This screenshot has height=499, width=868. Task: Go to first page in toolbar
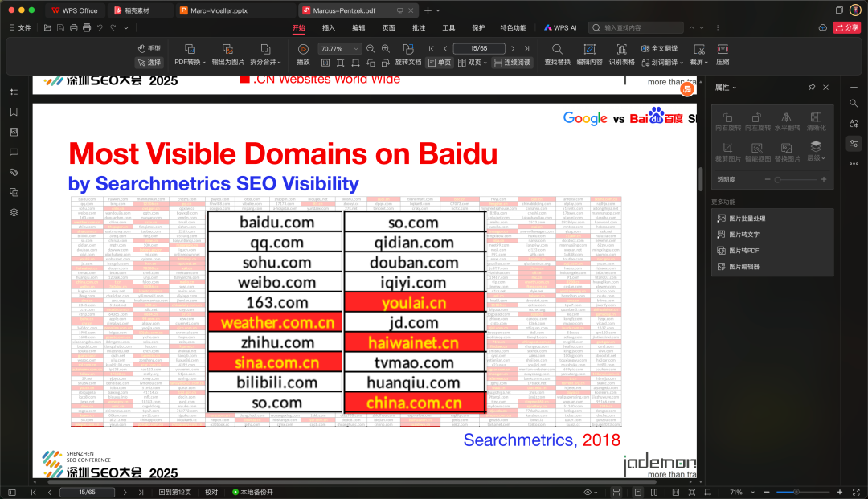(432, 49)
